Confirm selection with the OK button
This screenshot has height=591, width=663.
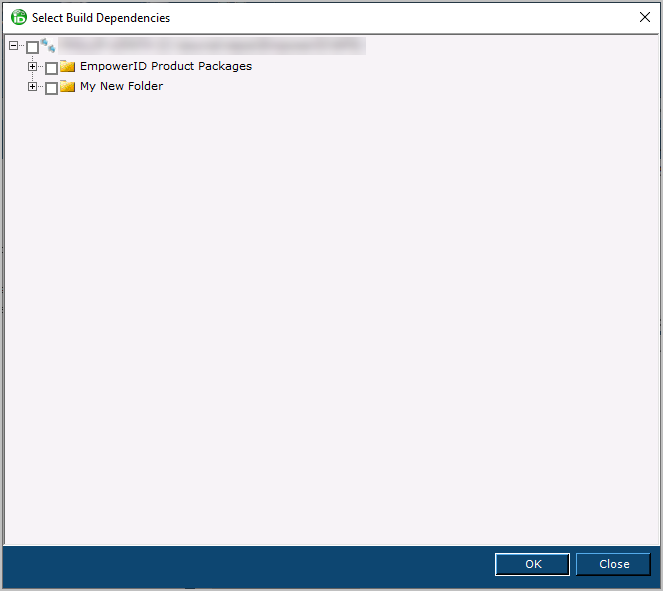(x=532, y=564)
